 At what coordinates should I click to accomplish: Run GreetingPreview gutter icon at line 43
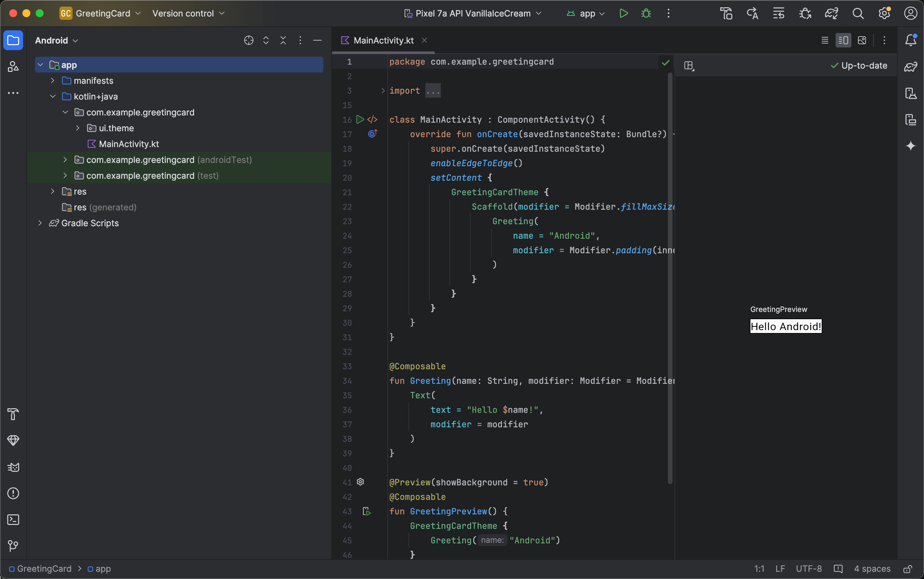click(x=367, y=511)
